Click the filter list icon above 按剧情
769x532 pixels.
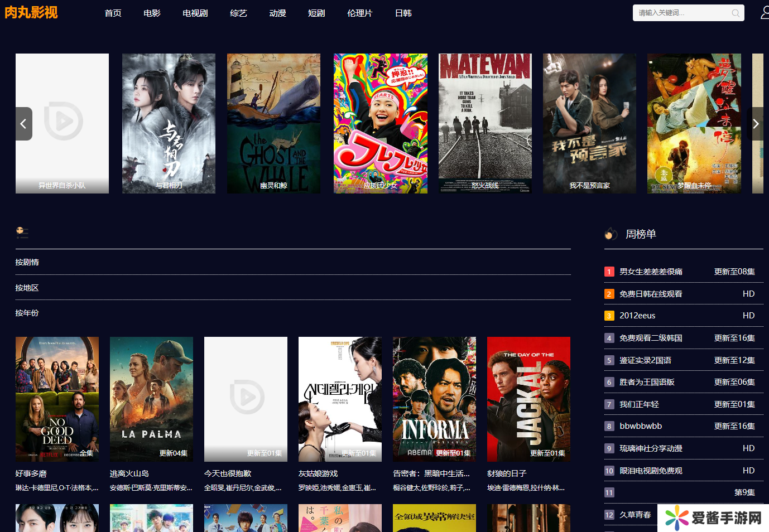pos(22,233)
